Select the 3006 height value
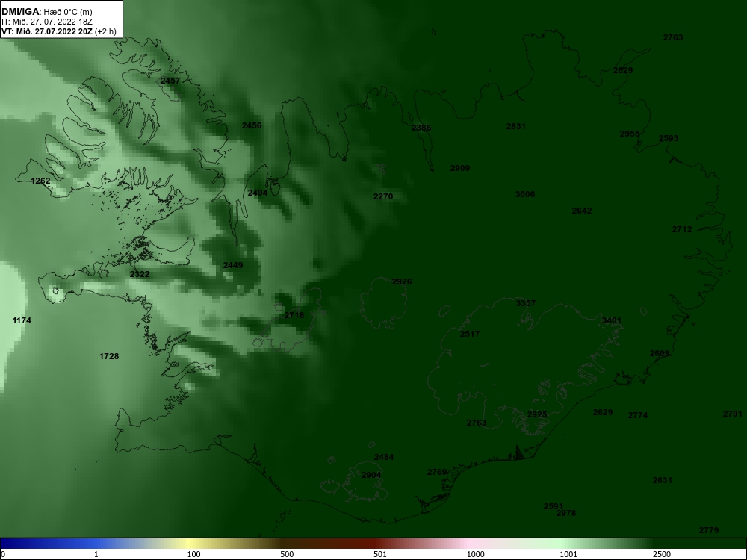The width and height of the screenshot is (747, 560). click(x=525, y=194)
